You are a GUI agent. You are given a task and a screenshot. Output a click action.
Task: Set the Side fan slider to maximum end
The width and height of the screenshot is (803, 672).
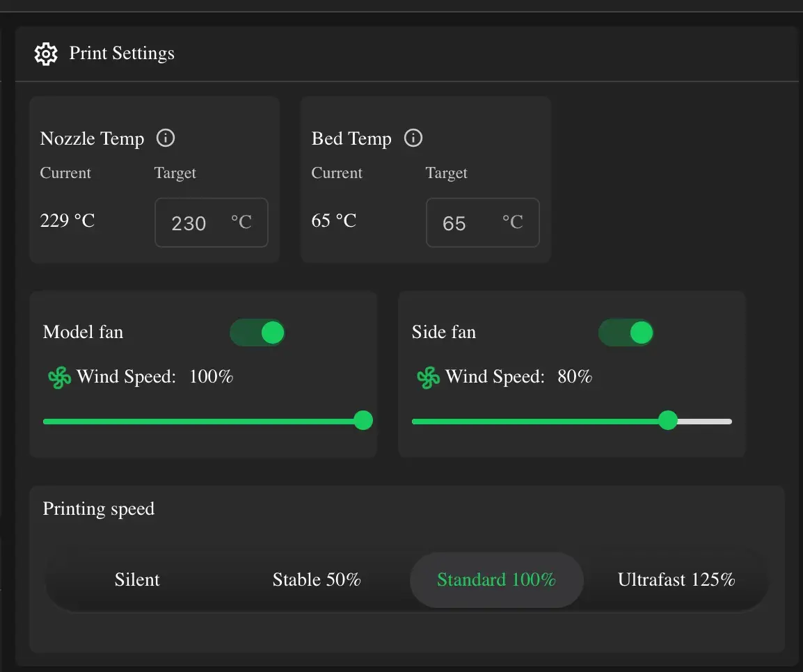coord(730,421)
